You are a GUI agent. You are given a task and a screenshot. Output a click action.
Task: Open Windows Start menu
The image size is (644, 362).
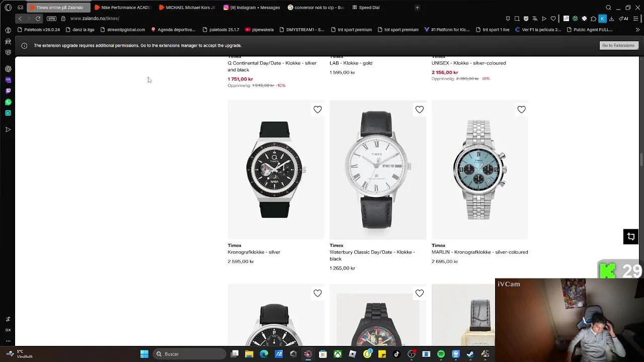(x=144, y=354)
